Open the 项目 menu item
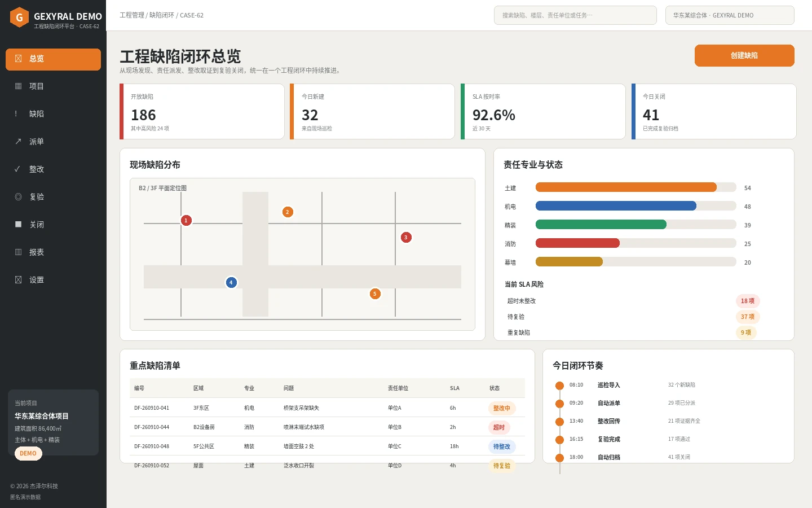Screen dimensions: 812x508 click(x=53, y=86)
